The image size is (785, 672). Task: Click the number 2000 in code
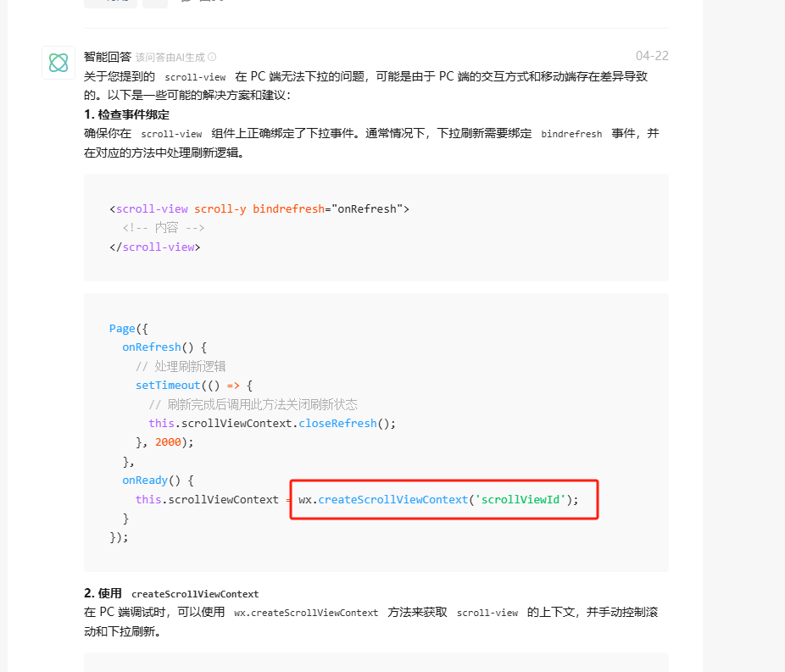pos(168,442)
